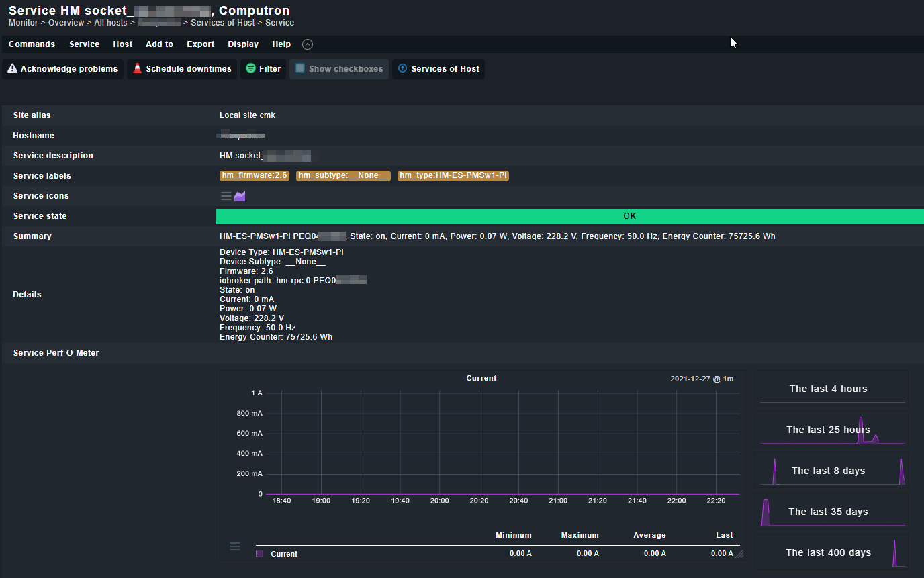Click the green OK service state bar
The width and height of the screenshot is (924, 578).
tap(569, 216)
